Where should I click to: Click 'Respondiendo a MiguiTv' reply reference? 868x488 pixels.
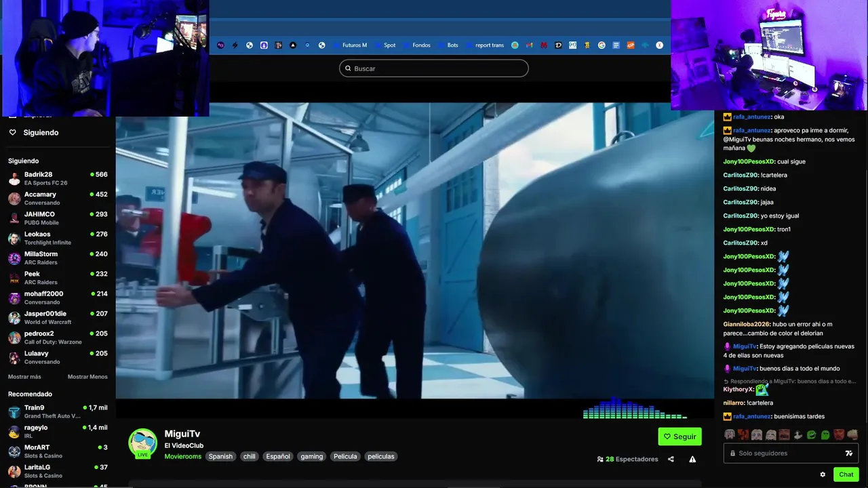[790, 381]
